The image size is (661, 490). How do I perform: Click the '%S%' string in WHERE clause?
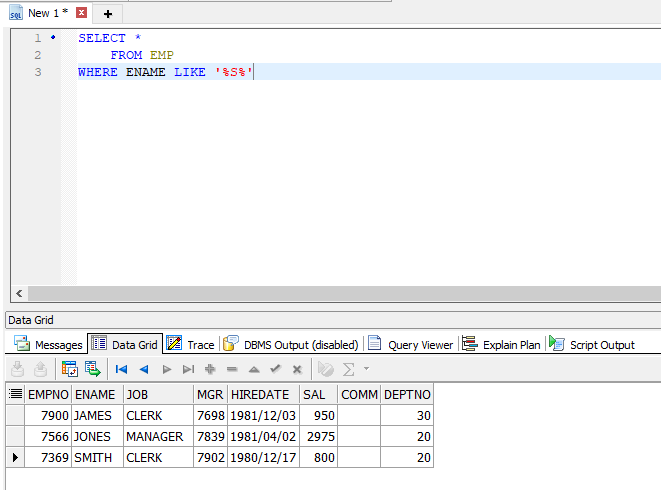[234, 72]
